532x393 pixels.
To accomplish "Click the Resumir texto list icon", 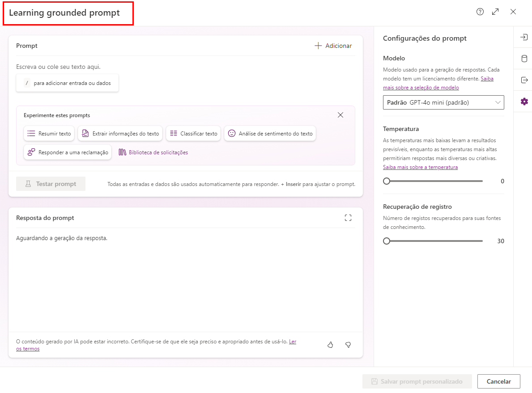I will point(31,134).
